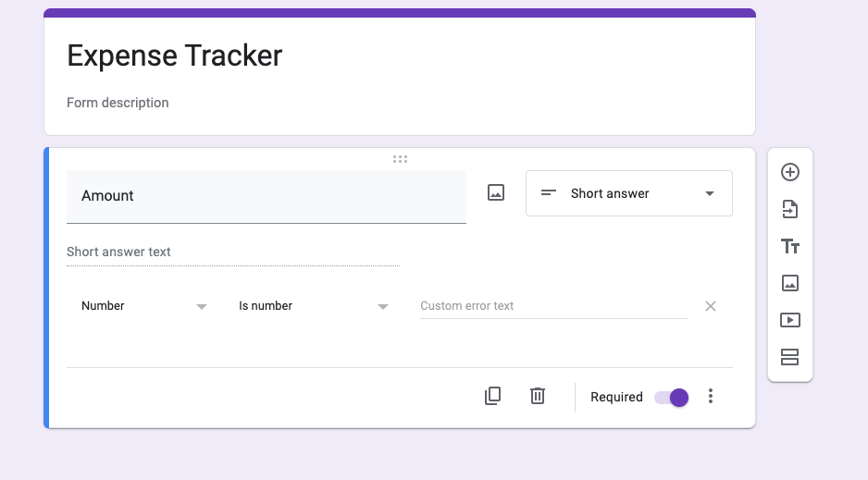Expand the Number validation type dropdown
Image resolution: width=868 pixels, height=480 pixels.
[x=143, y=306]
